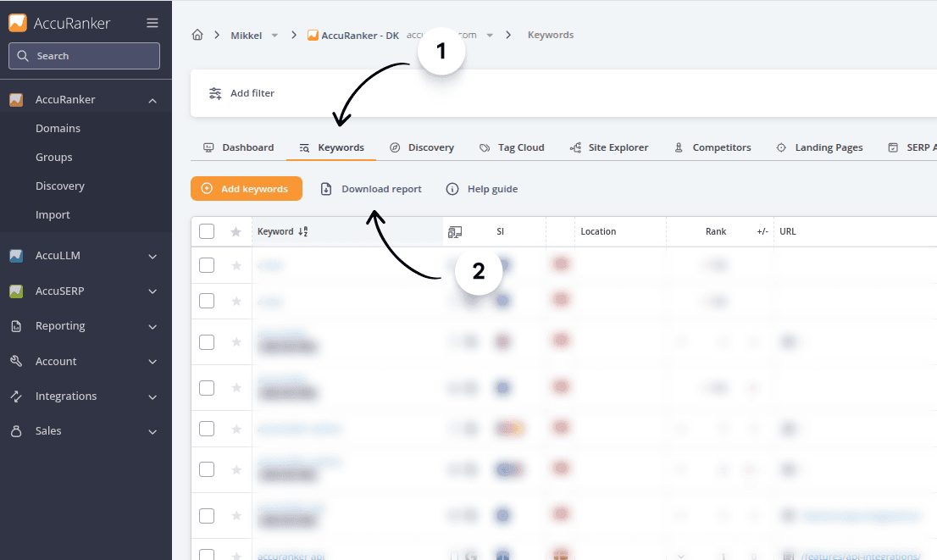
Task: Star the second keyword row
Action: coord(236,302)
